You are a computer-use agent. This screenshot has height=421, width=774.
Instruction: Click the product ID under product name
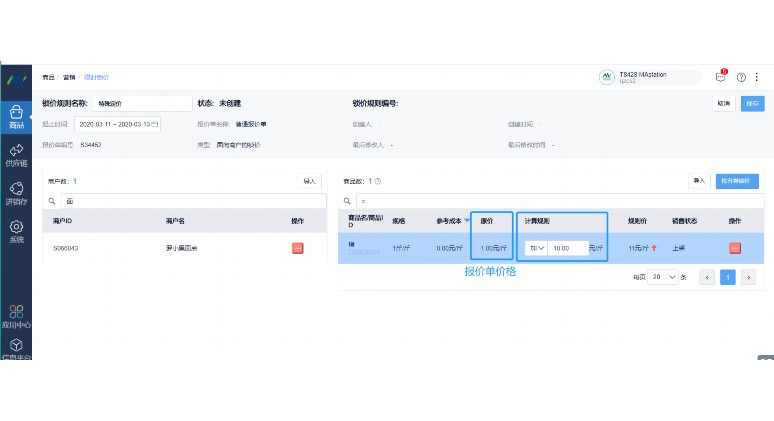pyautogui.click(x=364, y=252)
